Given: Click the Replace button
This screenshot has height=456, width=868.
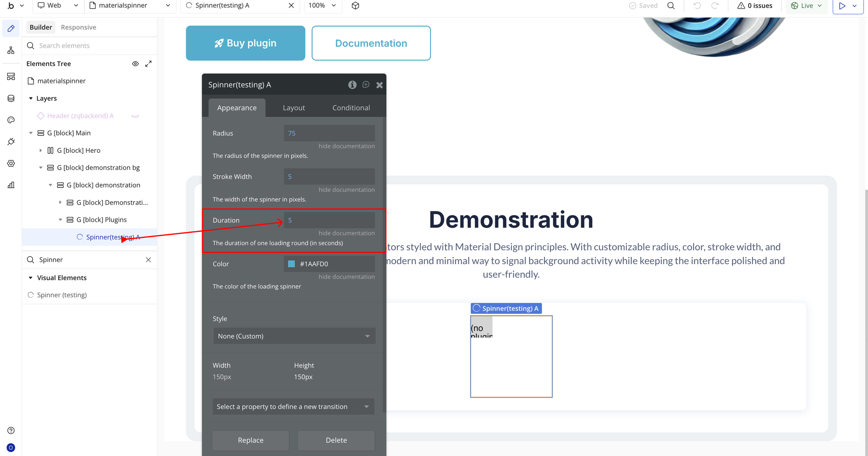Looking at the screenshot, I should [250, 440].
